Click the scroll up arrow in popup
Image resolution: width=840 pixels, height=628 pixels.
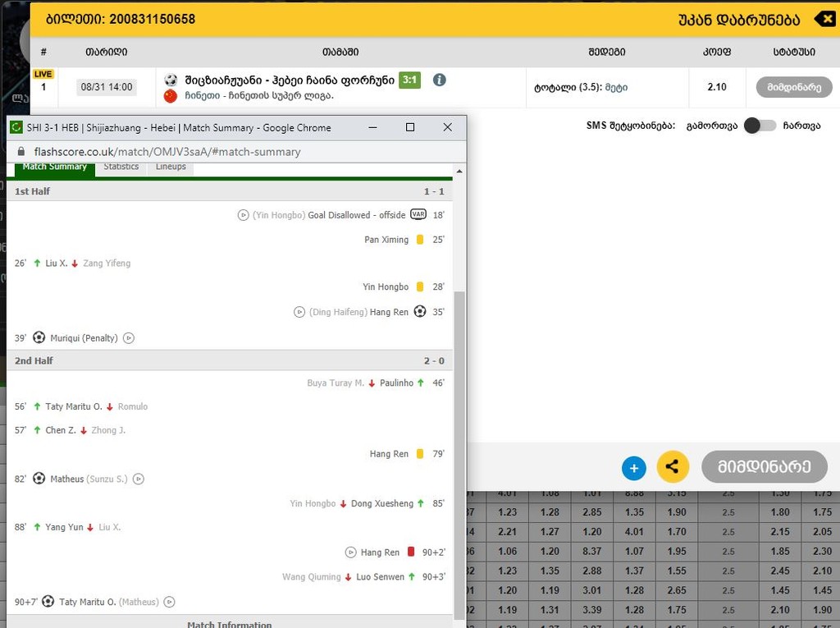pyautogui.click(x=459, y=172)
